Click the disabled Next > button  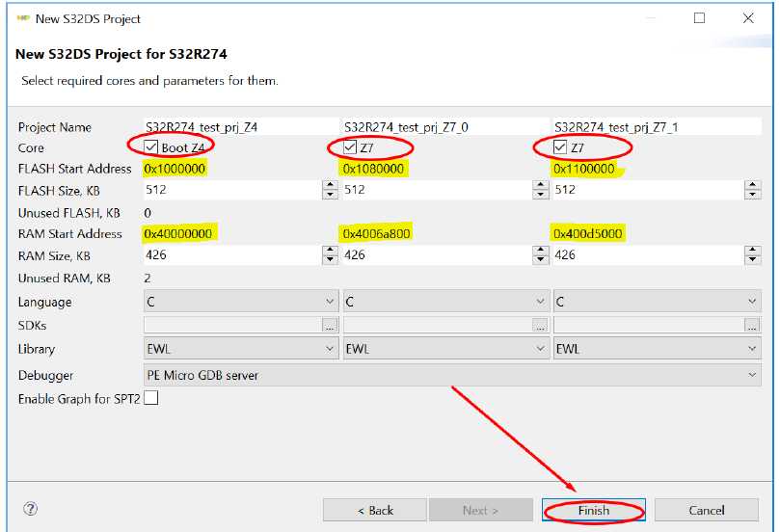[480, 510]
